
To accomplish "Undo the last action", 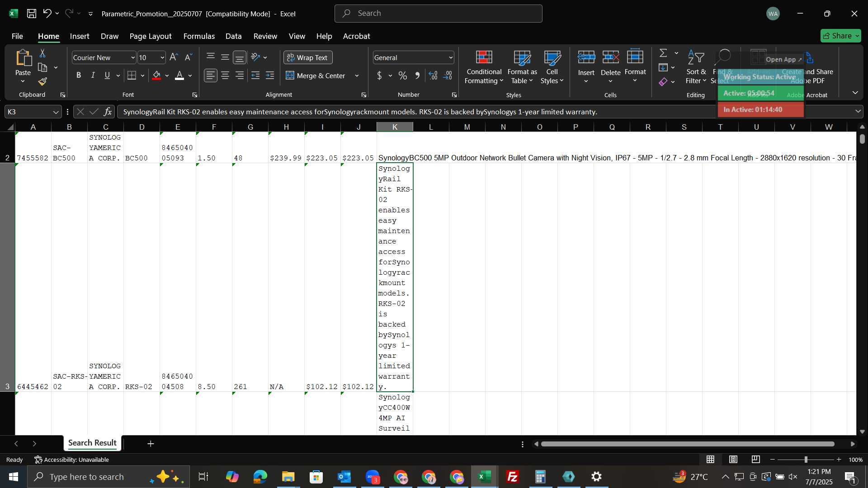I will coord(47,14).
